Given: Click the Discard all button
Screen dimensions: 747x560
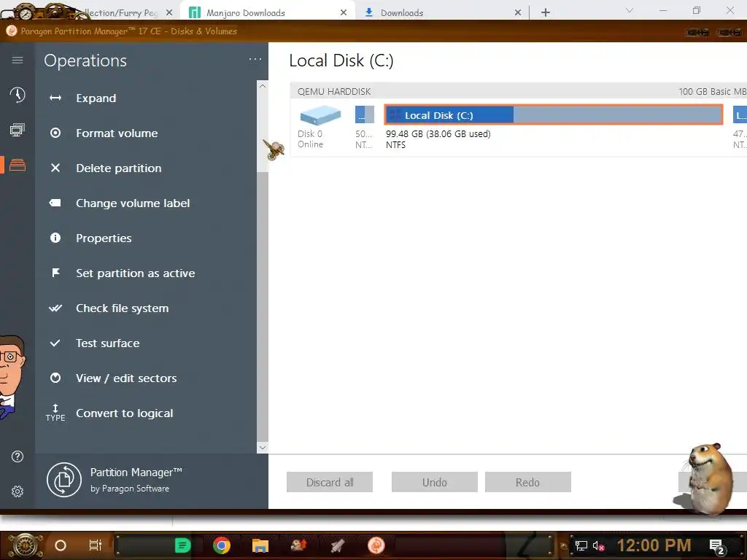Looking at the screenshot, I should pos(330,482).
